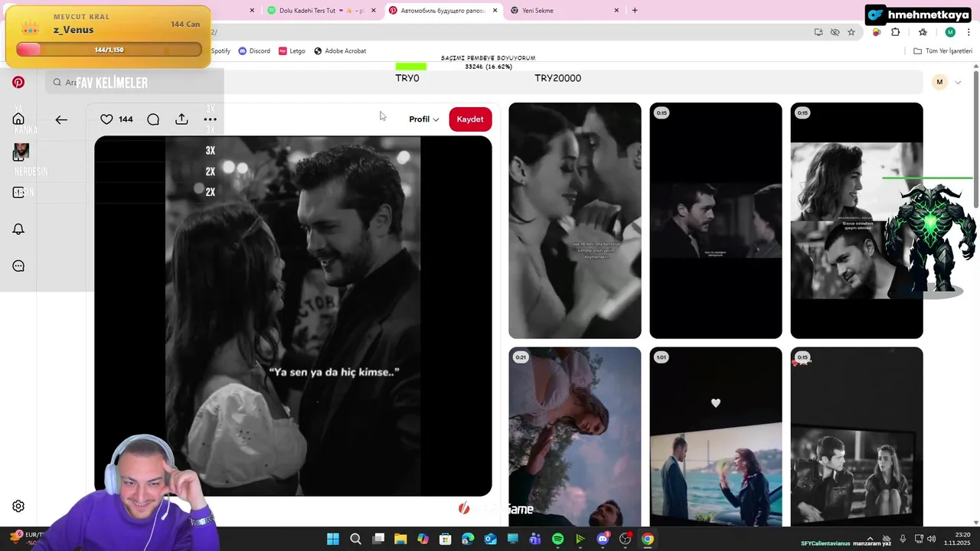The height and width of the screenshot is (551, 980).
Task: Click the Kaydet save button
Action: (470, 119)
